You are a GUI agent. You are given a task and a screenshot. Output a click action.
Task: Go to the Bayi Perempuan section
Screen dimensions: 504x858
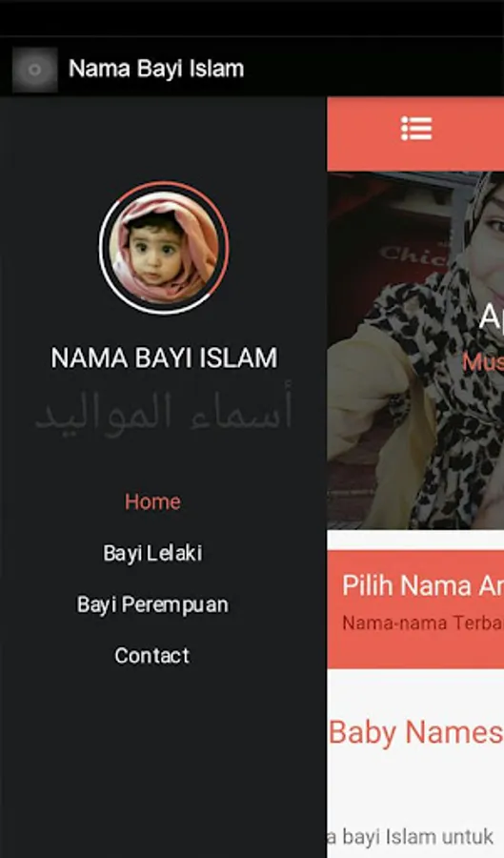click(152, 604)
